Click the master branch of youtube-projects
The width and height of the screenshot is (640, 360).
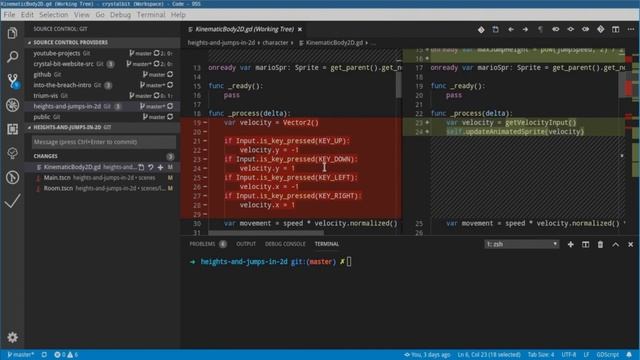[x=140, y=53]
